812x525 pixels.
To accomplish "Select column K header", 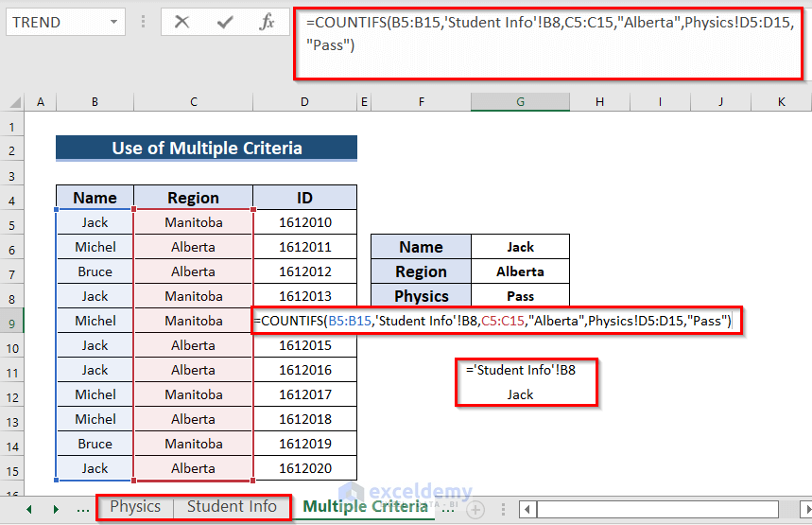I will (x=782, y=102).
